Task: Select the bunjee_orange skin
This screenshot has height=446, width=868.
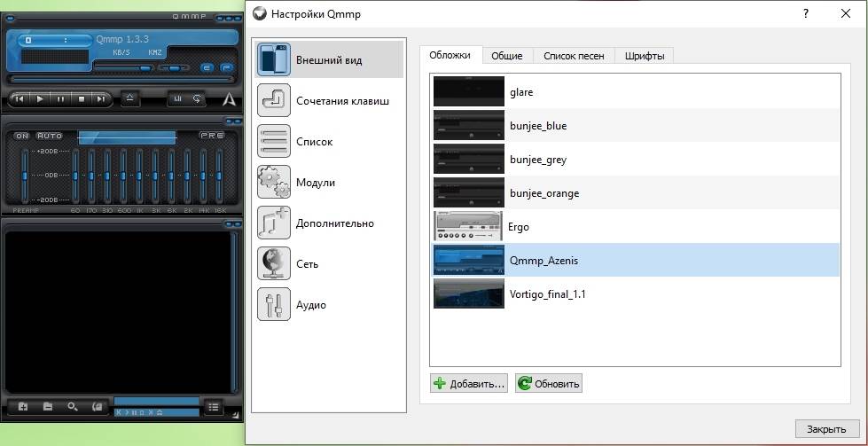Action: pos(636,193)
